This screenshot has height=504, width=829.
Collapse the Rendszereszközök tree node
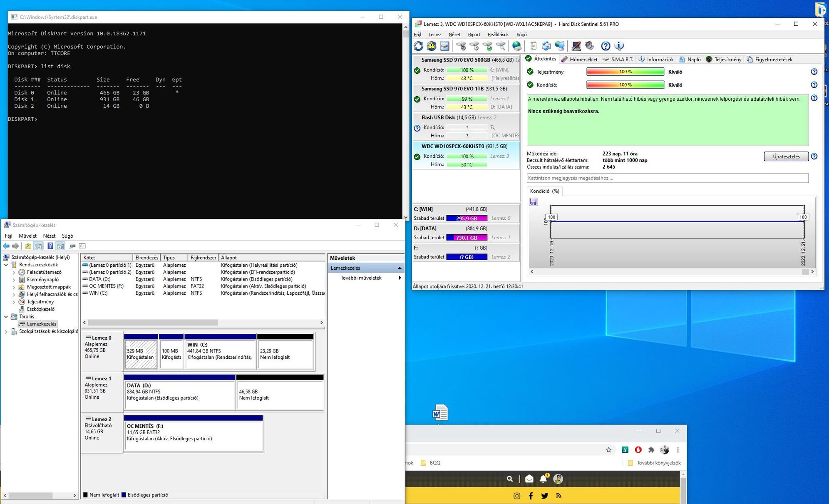6,265
